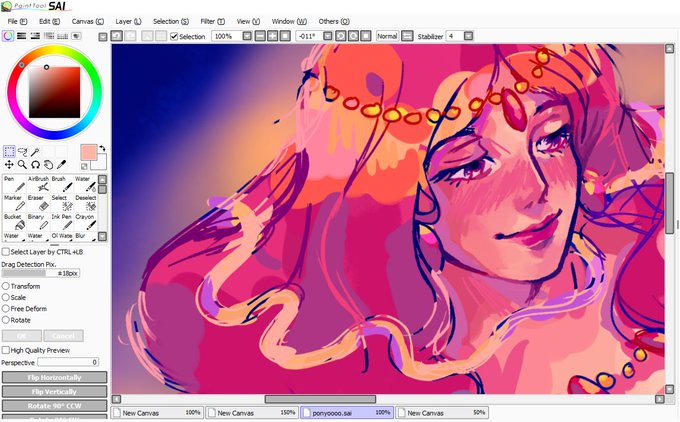Image resolution: width=680 pixels, height=422 pixels.
Task: Click the Rotate 90° CCW button
Action: 54,406
